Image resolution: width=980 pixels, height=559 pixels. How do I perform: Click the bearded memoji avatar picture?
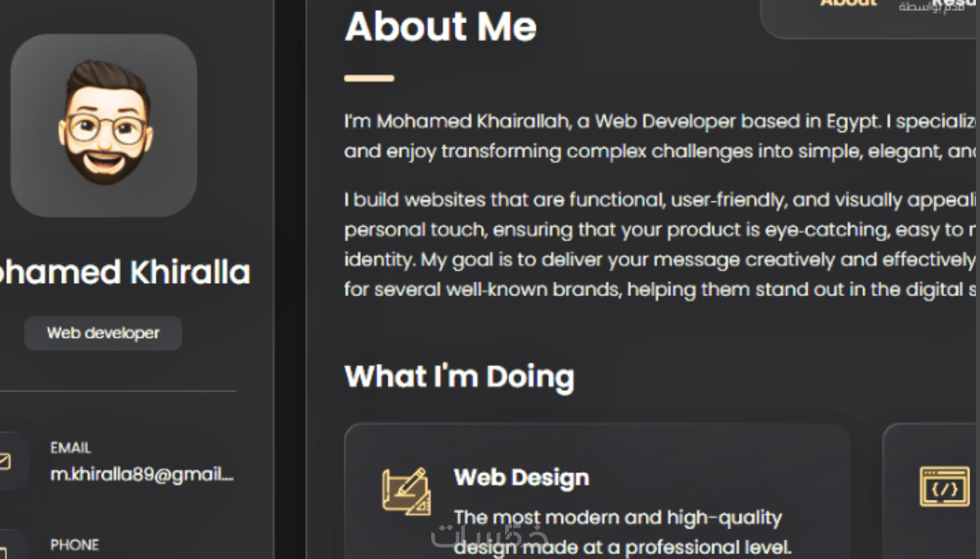click(x=104, y=125)
